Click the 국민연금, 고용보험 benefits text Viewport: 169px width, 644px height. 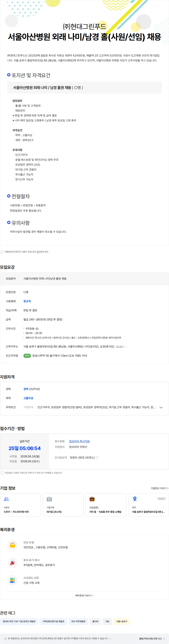(46, 547)
